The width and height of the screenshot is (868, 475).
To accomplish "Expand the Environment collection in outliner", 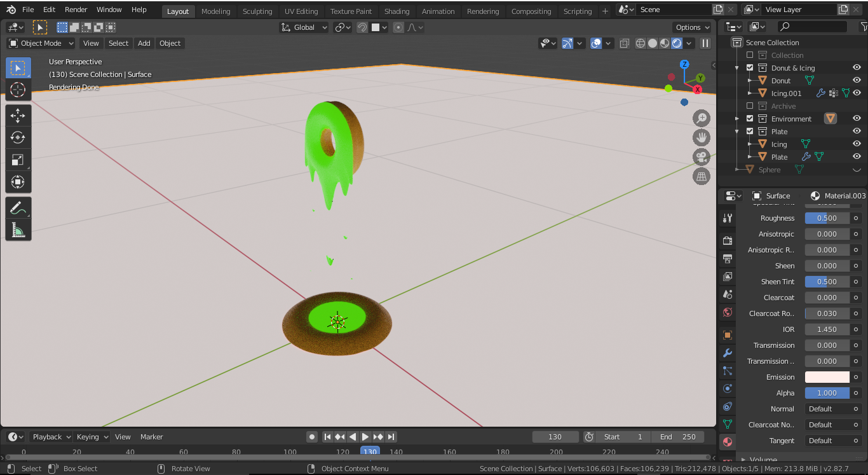I will [x=737, y=119].
